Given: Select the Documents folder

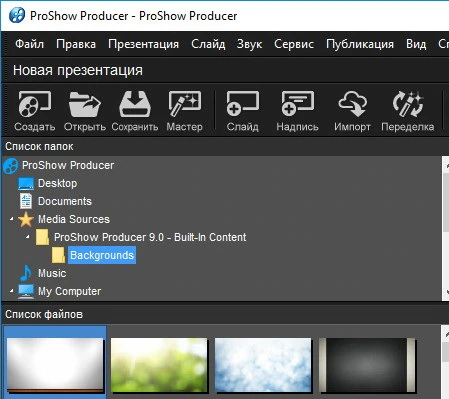Looking at the screenshot, I should (65, 201).
